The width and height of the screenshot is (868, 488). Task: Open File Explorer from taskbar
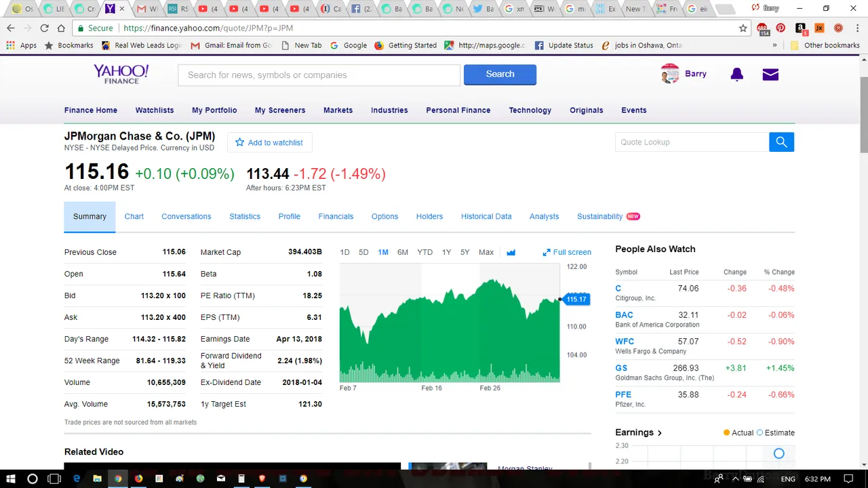[x=97, y=479]
